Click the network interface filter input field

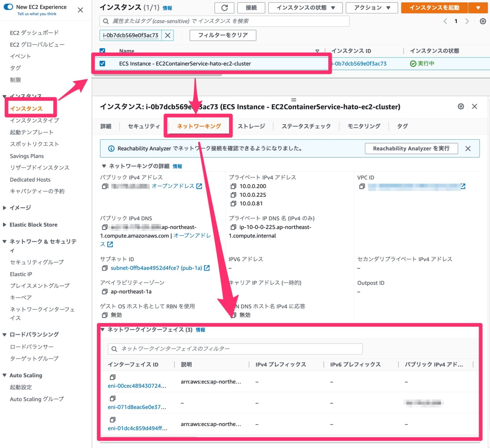click(235, 349)
